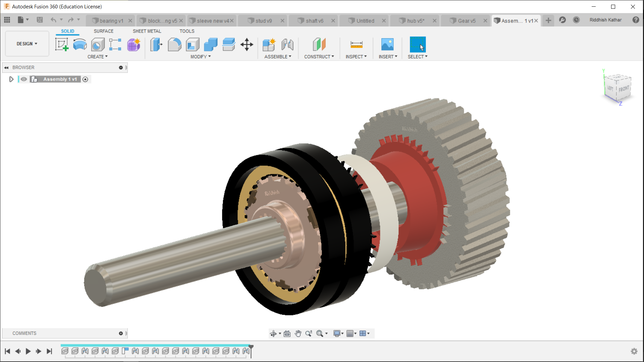This screenshot has width=644, height=362.
Task: Switch to the TOOLS tab
Action: [187, 31]
